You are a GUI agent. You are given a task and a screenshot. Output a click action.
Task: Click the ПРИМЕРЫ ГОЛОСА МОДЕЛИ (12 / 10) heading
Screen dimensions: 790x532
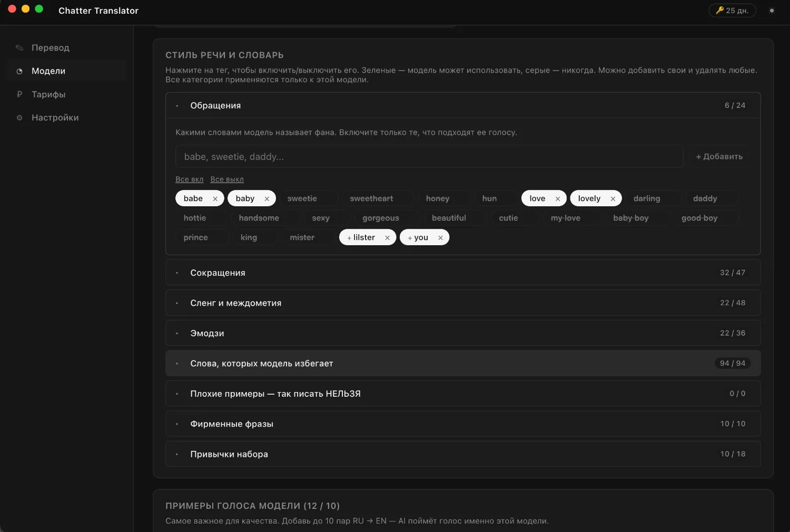click(253, 506)
